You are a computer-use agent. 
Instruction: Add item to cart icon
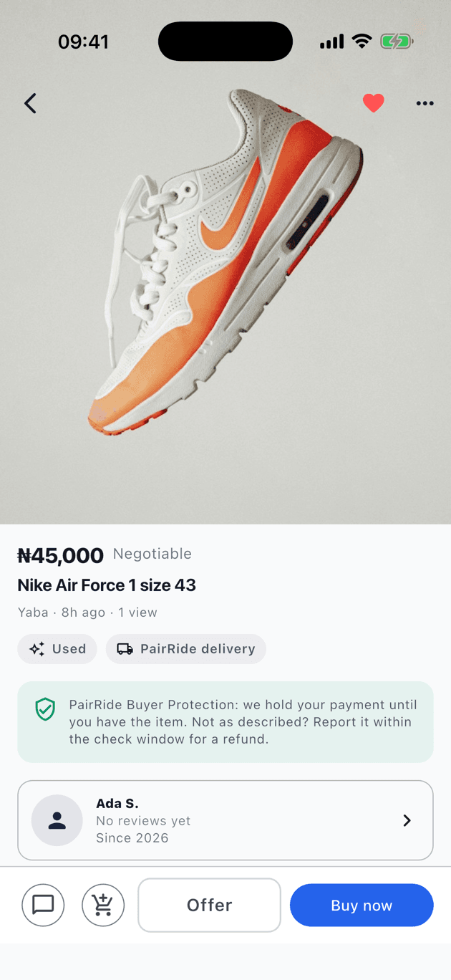[103, 905]
